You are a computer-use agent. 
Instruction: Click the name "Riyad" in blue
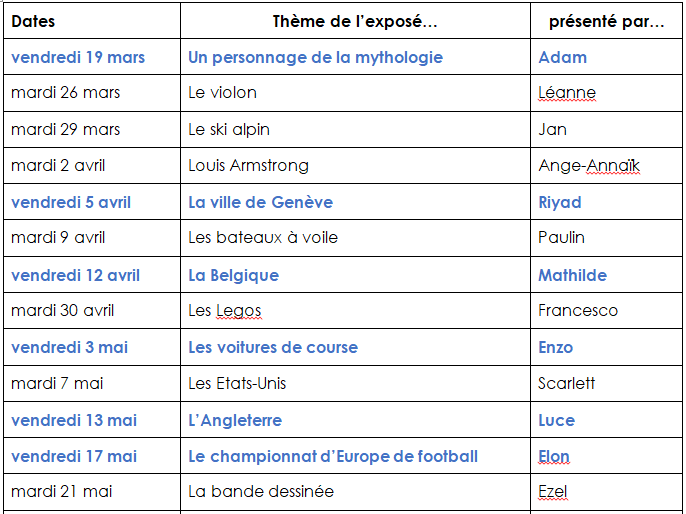click(560, 203)
